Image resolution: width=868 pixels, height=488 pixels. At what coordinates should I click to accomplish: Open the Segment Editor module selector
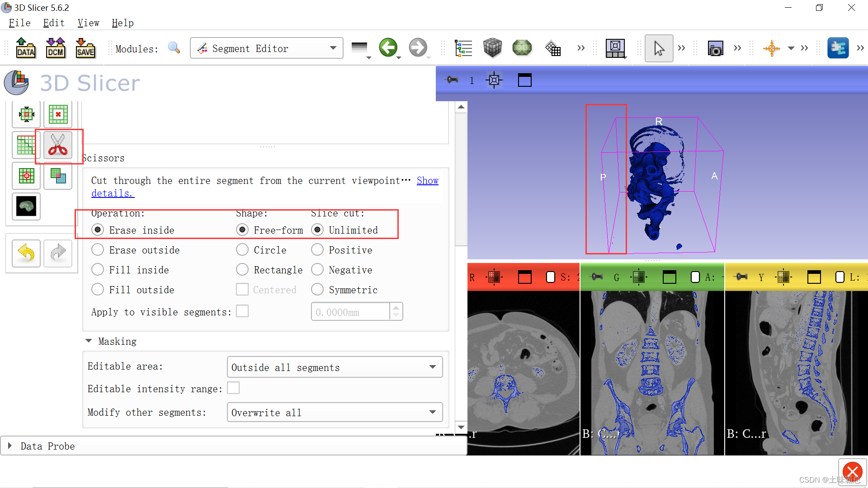click(267, 48)
